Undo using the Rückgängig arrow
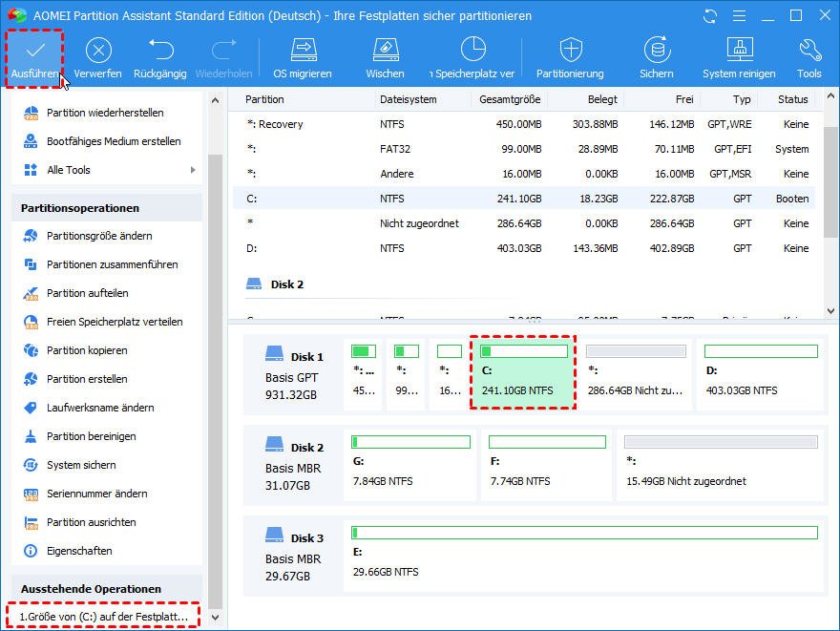840x631 pixels. [162, 51]
